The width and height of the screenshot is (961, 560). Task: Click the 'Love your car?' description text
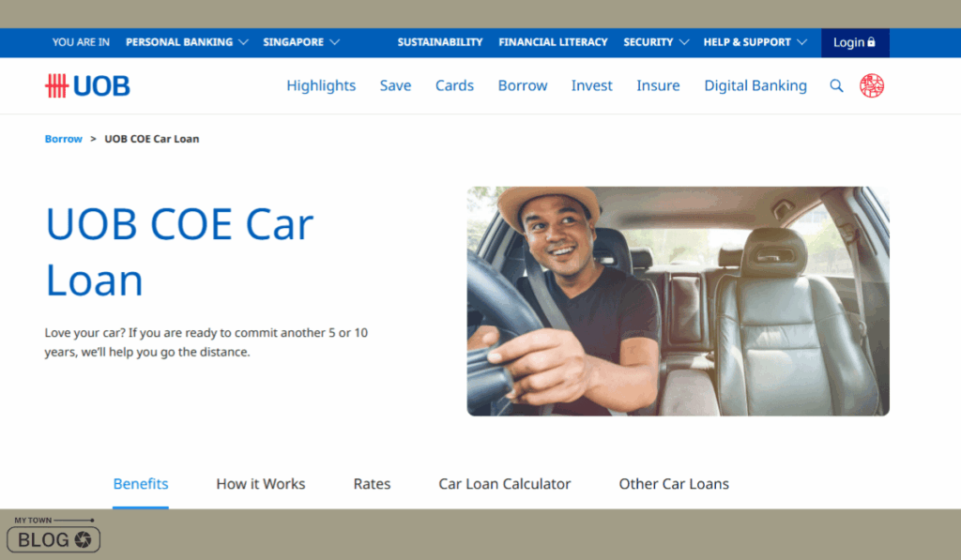pos(206,342)
